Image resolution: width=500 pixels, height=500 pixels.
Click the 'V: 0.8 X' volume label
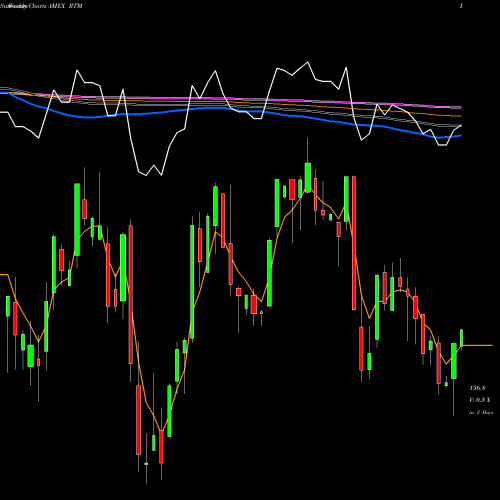480,400
